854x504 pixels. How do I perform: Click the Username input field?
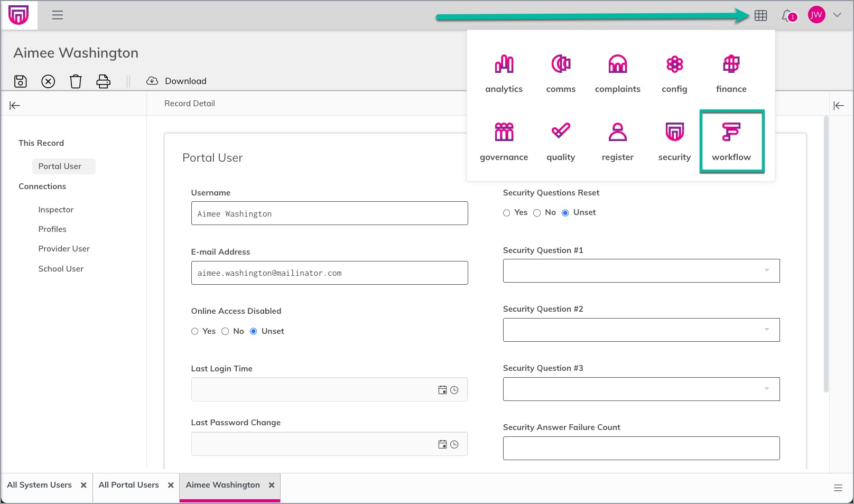pos(329,213)
